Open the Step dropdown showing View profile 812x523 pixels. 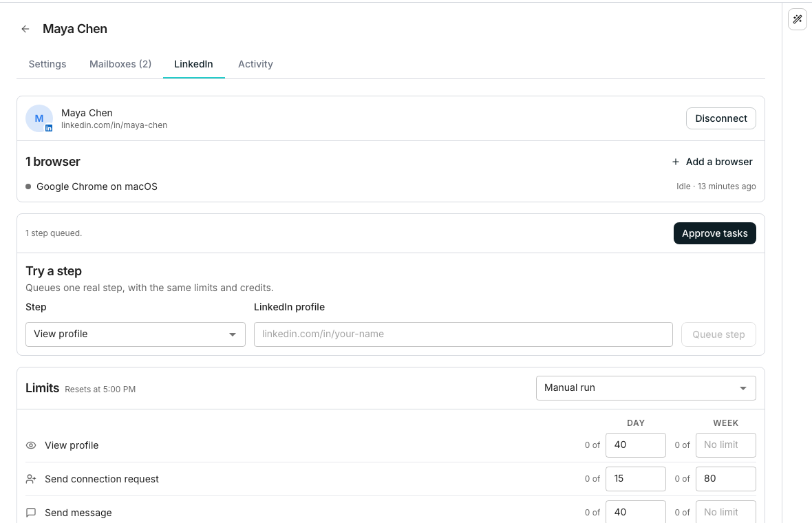click(135, 334)
